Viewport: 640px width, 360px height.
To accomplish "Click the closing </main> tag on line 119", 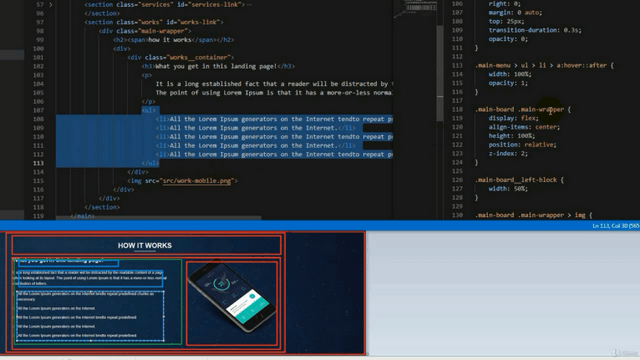I will tap(82, 216).
